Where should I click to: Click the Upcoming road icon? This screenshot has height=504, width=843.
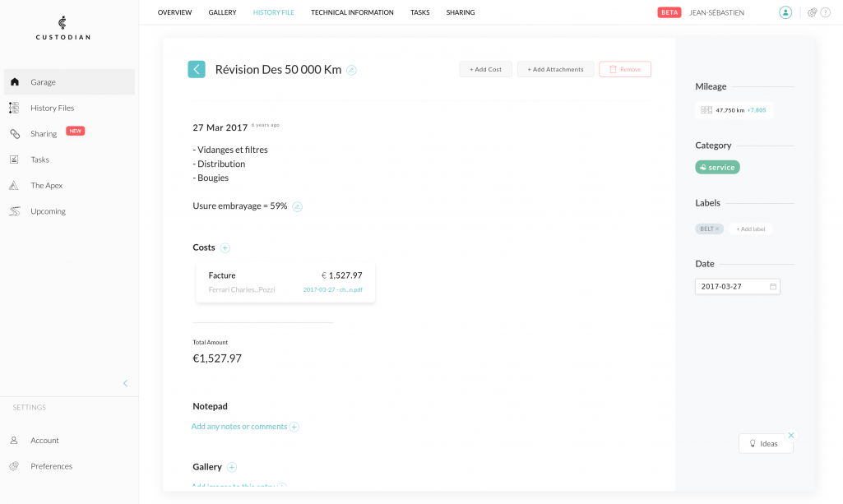click(x=15, y=211)
